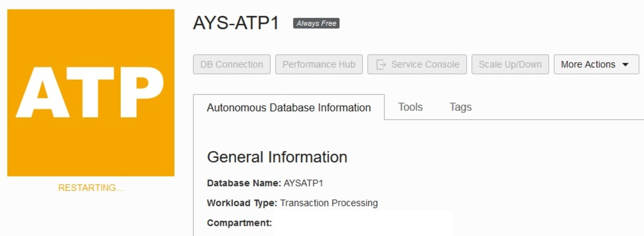Switch to the Tags tab

coord(460,107)
